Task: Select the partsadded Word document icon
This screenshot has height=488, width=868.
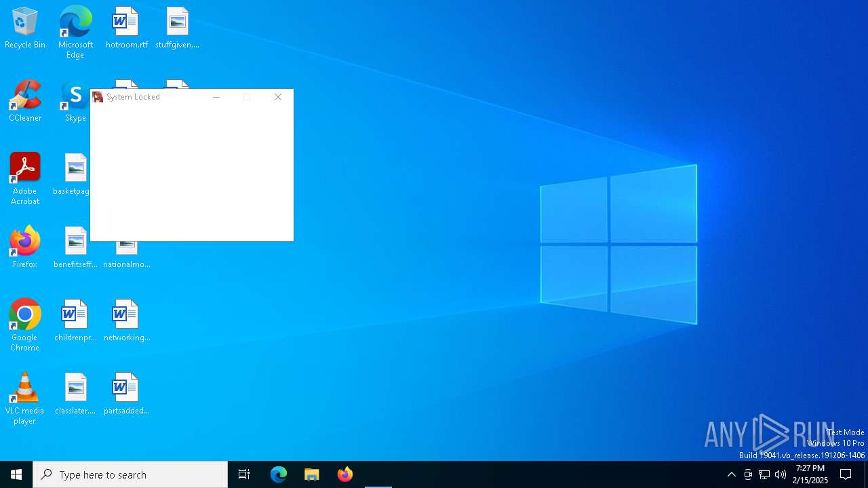Action: pos(127,394)
